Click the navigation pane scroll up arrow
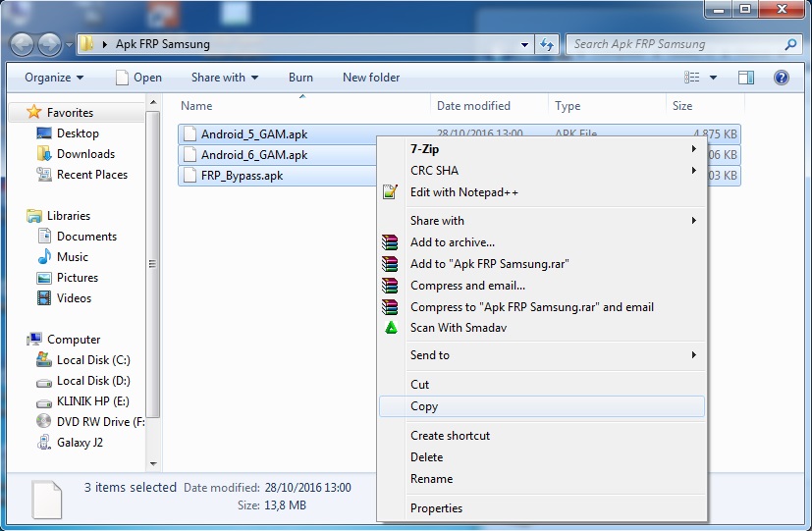The width and height of the screenshot is (812, 531). pyautogui.click(x=153, y=102)
